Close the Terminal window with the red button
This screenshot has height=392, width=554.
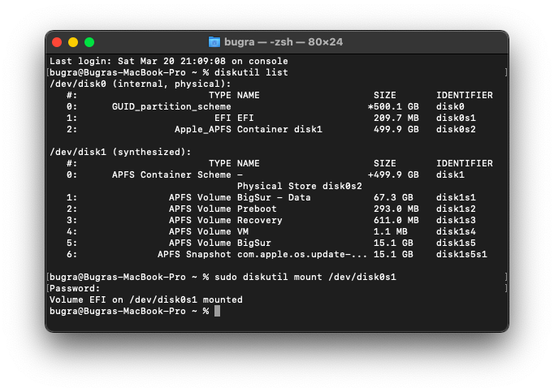pos(57,42)
